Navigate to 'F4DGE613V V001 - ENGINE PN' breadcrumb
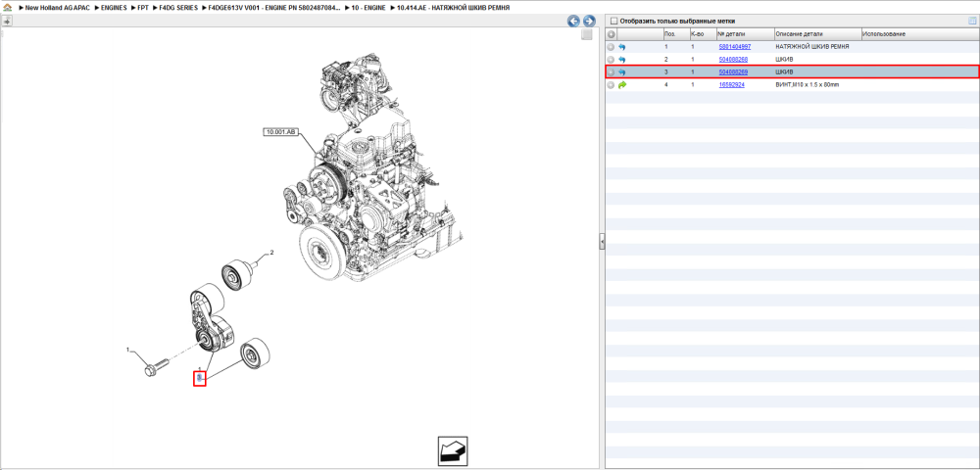Image resolution: width=980 pixels, height=470 pixels. [274, 8]
